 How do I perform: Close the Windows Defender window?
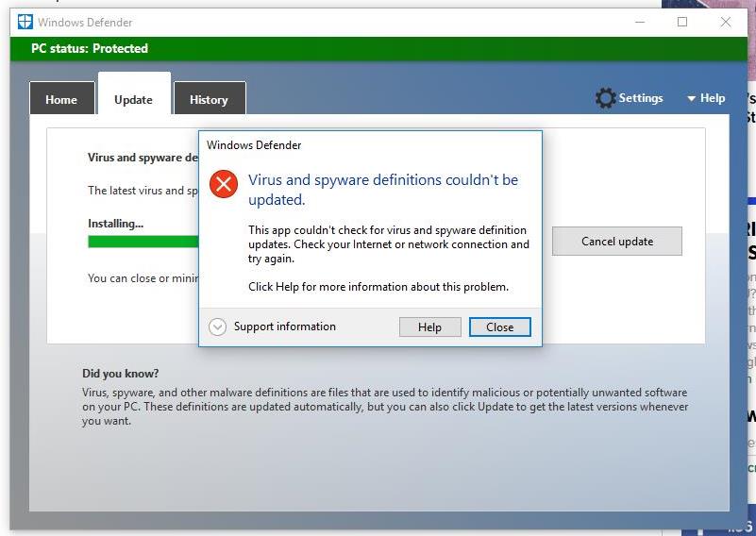[726, 22]
